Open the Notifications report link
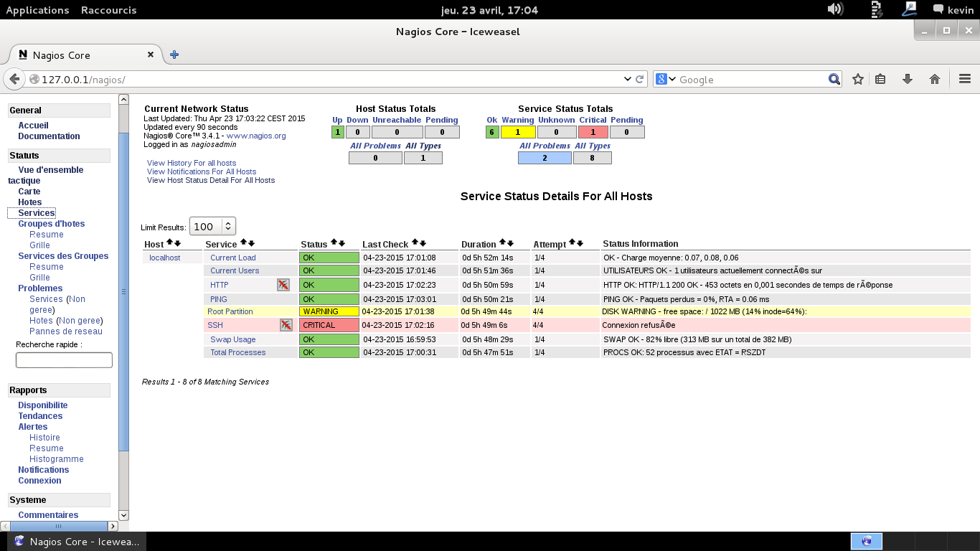This screenshot has height=551, width=980. 44,470
